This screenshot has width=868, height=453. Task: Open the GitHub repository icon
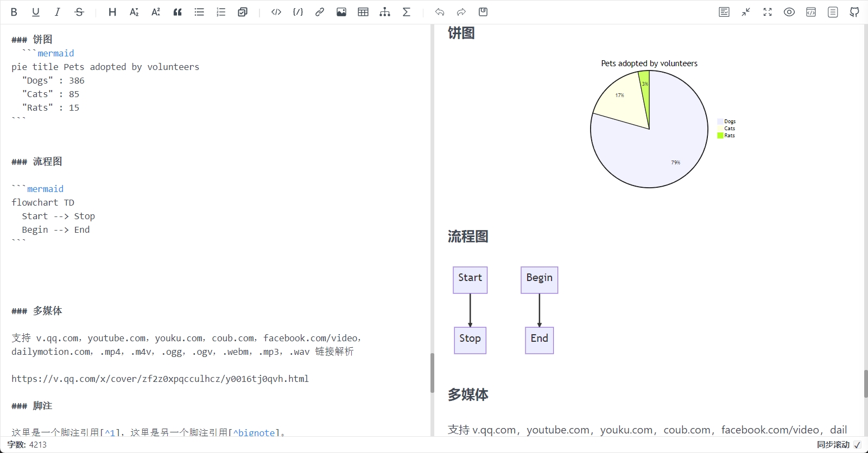click(854, 12)
